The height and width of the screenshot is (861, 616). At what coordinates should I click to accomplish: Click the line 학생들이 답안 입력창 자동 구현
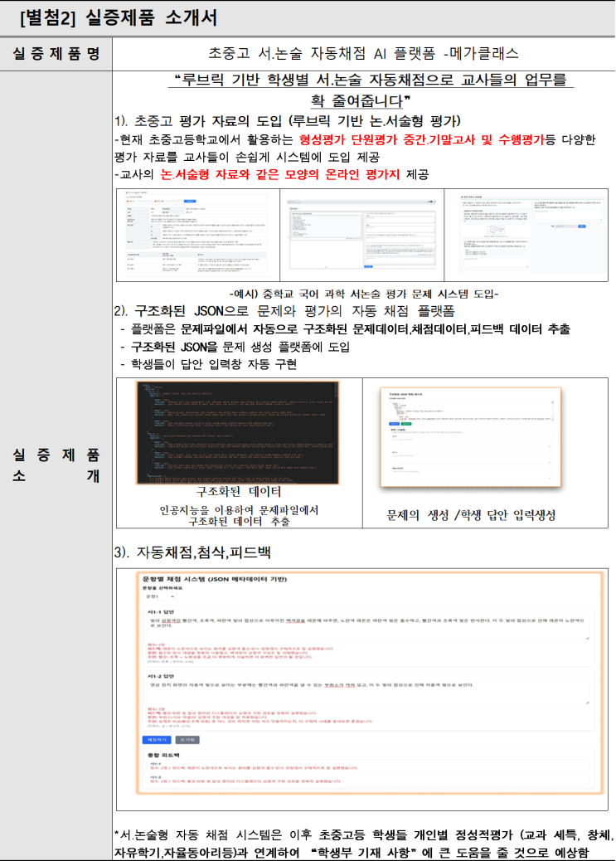(214, 364)
